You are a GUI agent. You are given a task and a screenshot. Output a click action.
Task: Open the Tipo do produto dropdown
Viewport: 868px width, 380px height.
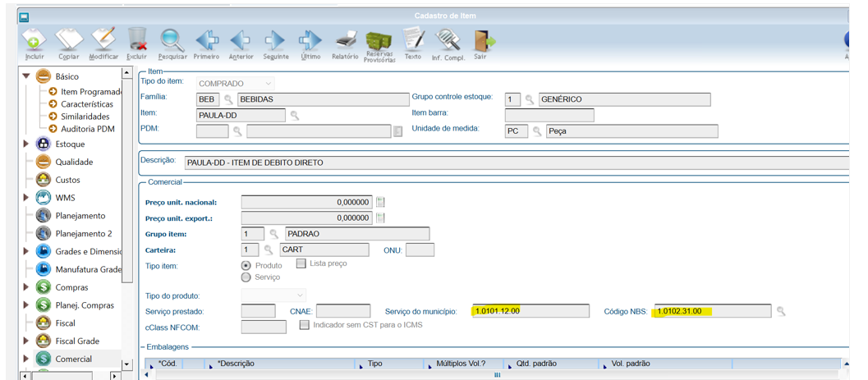click(x=273, y=295)
